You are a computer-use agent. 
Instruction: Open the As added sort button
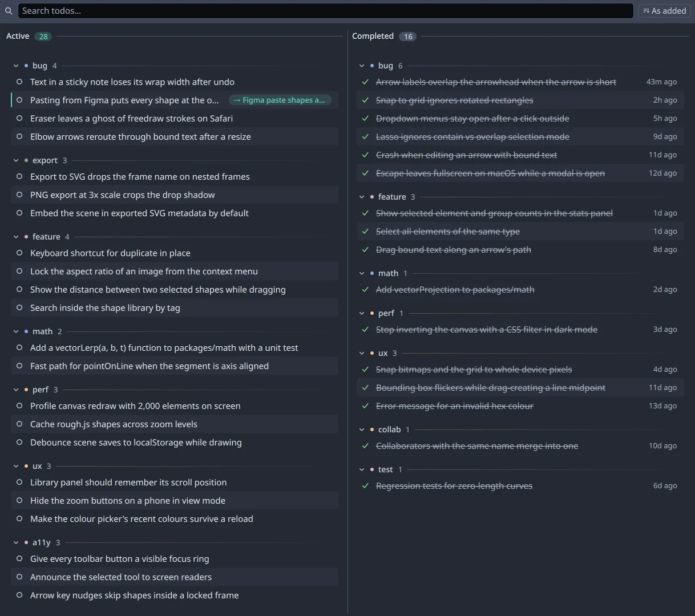[664, 11]
